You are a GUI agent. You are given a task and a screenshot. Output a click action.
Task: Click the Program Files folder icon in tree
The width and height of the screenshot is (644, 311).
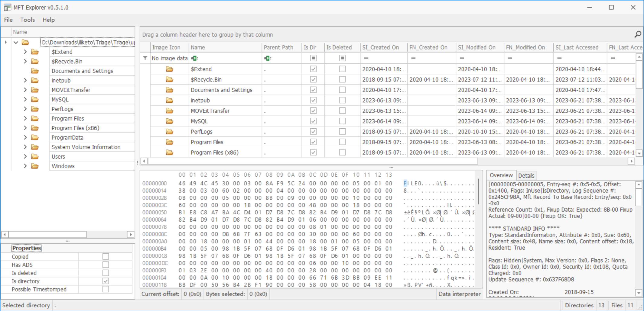pyautogui.click(x=35, y=118)
